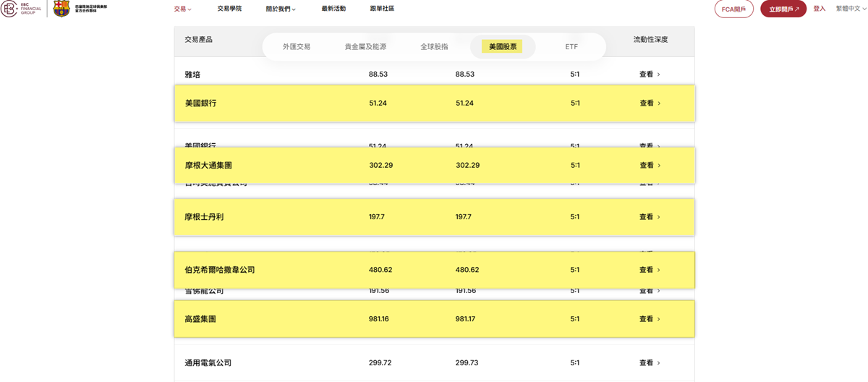Switch to the 貴金屬及能源 tab

coord(365,46)
